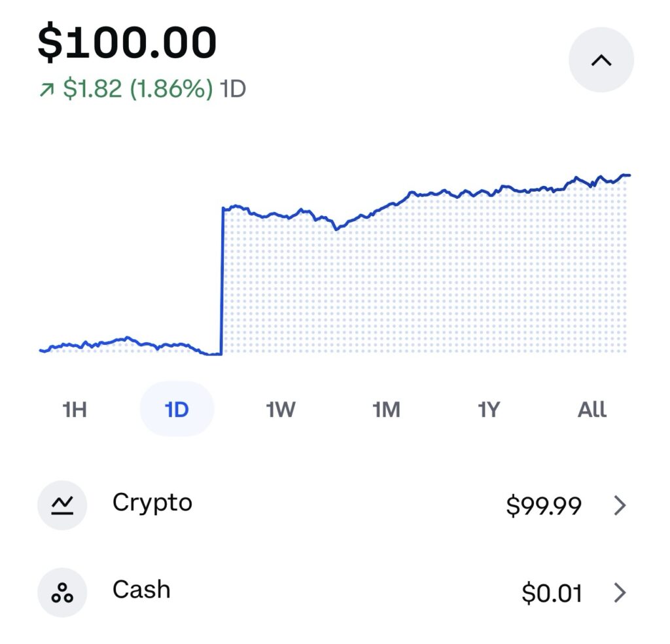Click the right end of the chart line
The height and width of the screenshot is (644, 670).
(x=627, y=175)
